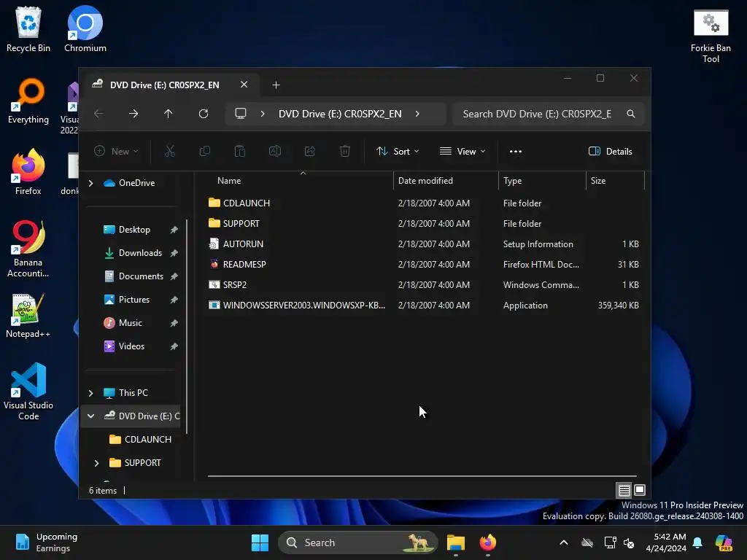
Task: Select the CDLAUNCH folder in file list
Action: click(424, 203)
